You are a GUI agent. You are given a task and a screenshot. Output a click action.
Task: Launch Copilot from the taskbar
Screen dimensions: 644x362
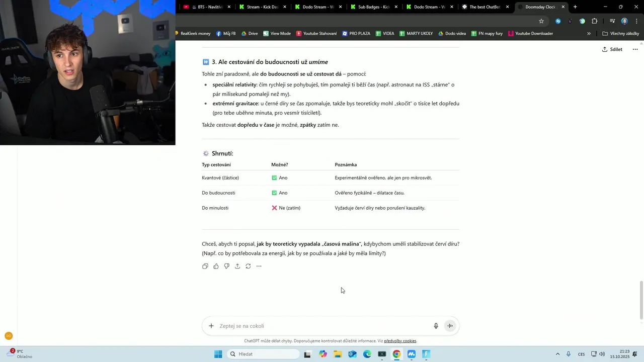pyautogui.click(x=323, y=354)
